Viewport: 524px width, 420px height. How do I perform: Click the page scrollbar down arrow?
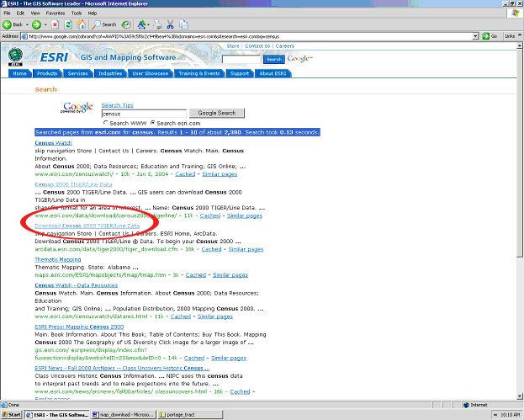520,396
